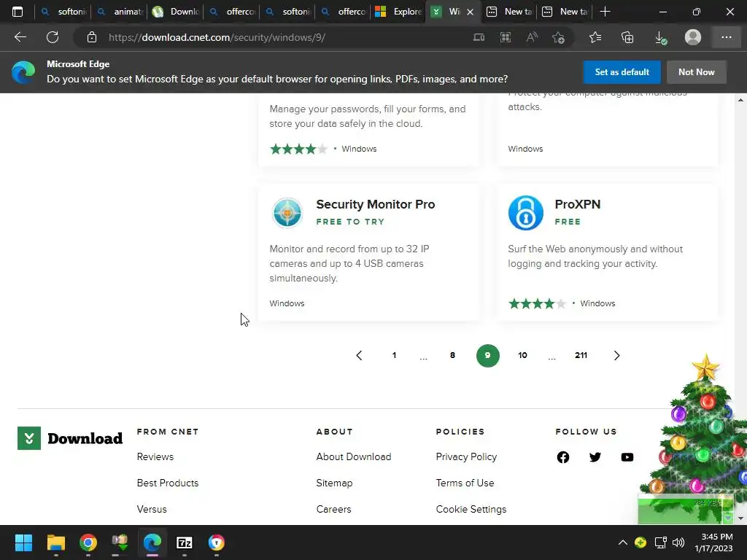Open About Download footer link
The height and width of the screenshot is (560, 747).
click(x=354, y=456)
